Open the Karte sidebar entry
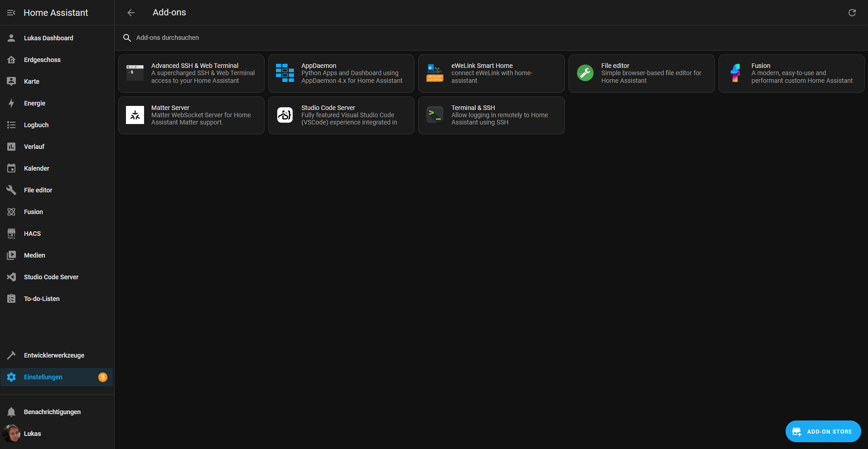The image size is (868, 449). [x=31, y=81]
